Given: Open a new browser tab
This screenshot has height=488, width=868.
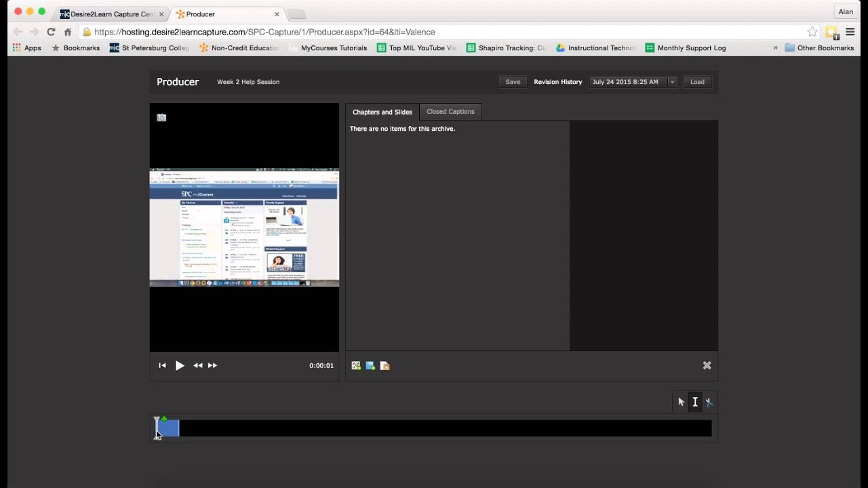Looking at the screenshot, I should (x=296, y=14).
